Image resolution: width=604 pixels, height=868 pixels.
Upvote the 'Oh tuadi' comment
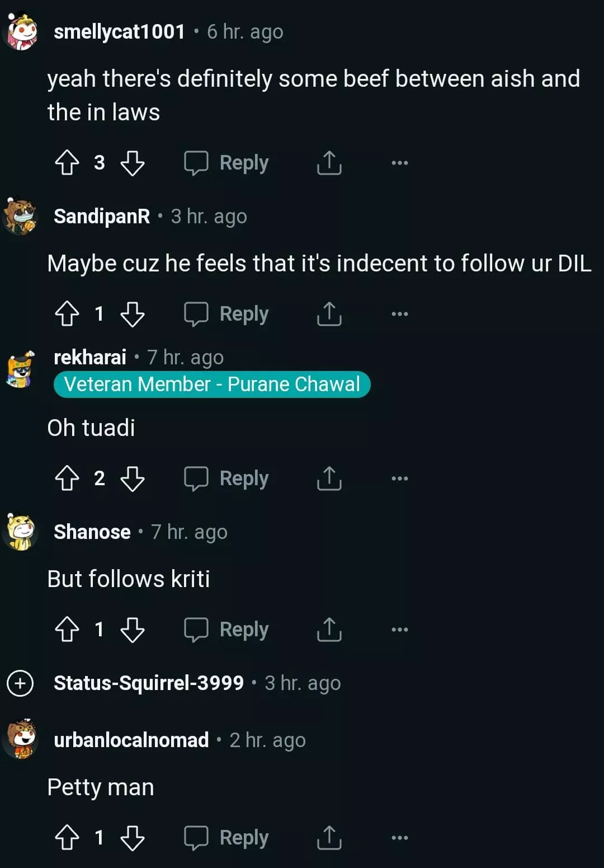[x=67, y=478]
